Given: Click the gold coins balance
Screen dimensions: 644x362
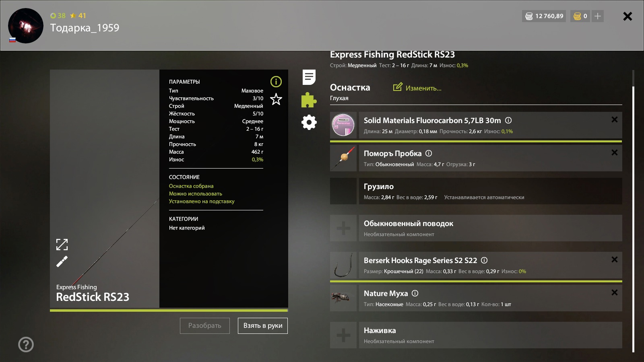Looking at the screenshot, I should tap(580, 16).
